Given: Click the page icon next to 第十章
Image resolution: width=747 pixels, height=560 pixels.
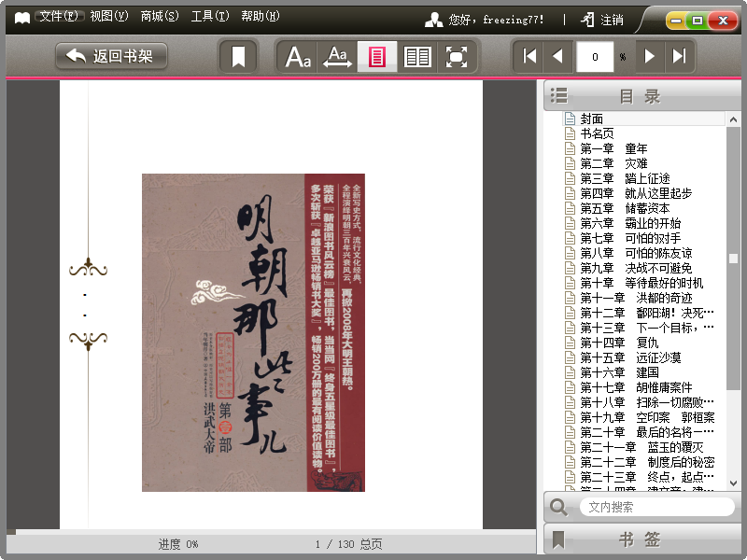Looking at the screenshot, I should 570,283.
